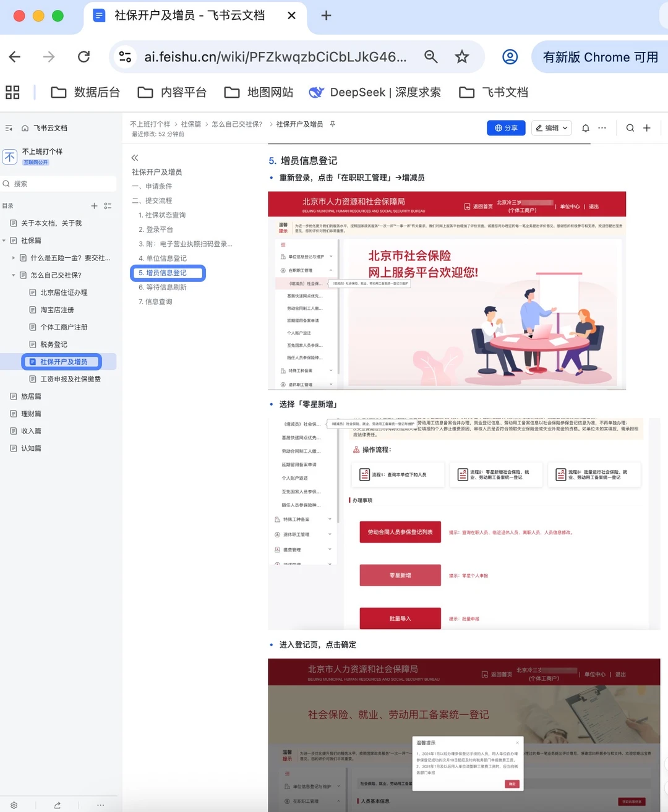Image resolution: width=668 pixels, height=812 pixels.
Task: Jump to outline item 2. 登录平台
Action: (156, 229)
